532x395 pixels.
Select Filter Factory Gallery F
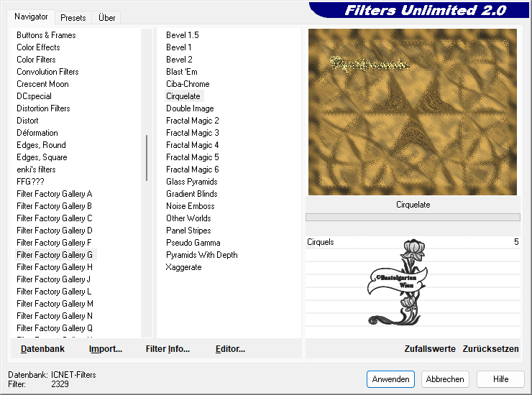coord(54,243)
